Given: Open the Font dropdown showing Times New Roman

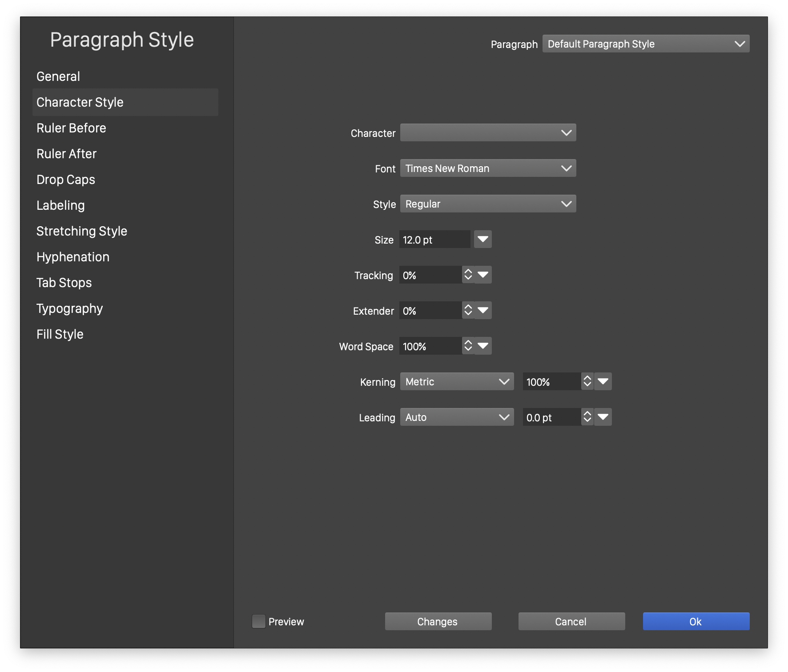Looking at the screenshot, I should point(488,168).
